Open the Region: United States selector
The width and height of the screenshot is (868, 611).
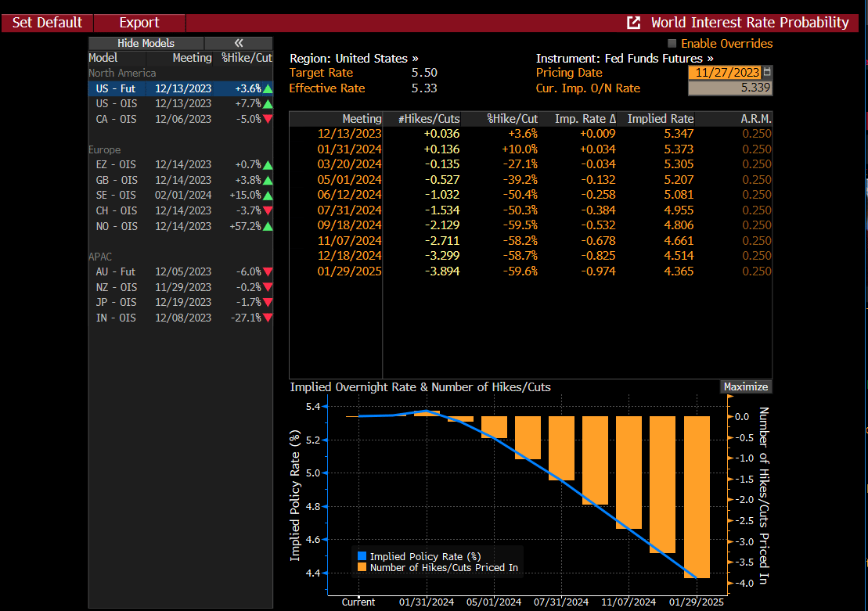pyautogui.click(x=354, y=59)
